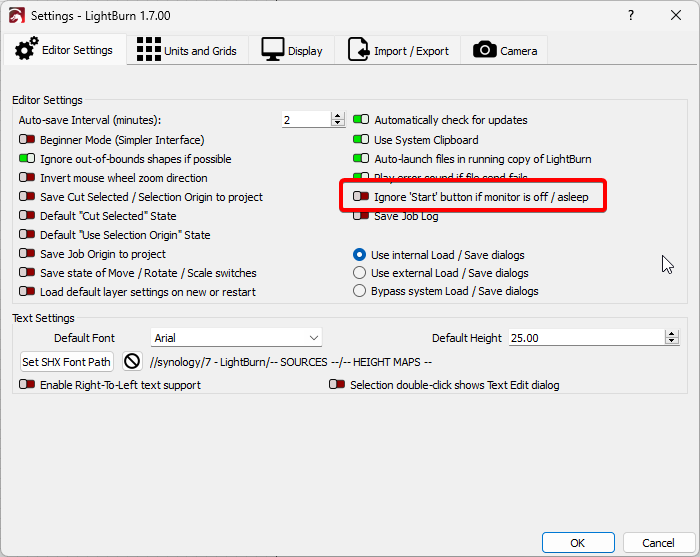Click the help question mark button
This screenshot has height=557, width=700.
coord(631,16)
